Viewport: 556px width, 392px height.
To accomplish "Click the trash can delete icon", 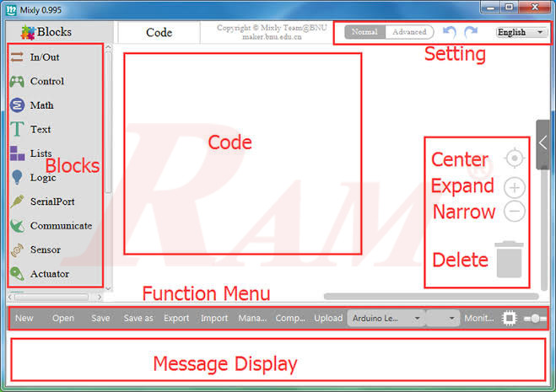I will (510, 259).
